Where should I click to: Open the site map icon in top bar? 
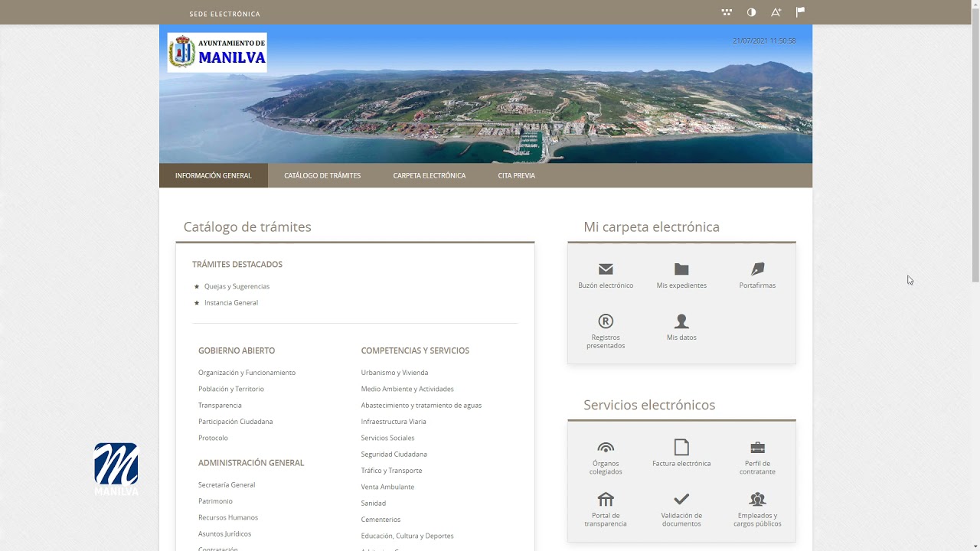[x=727, y=12]
